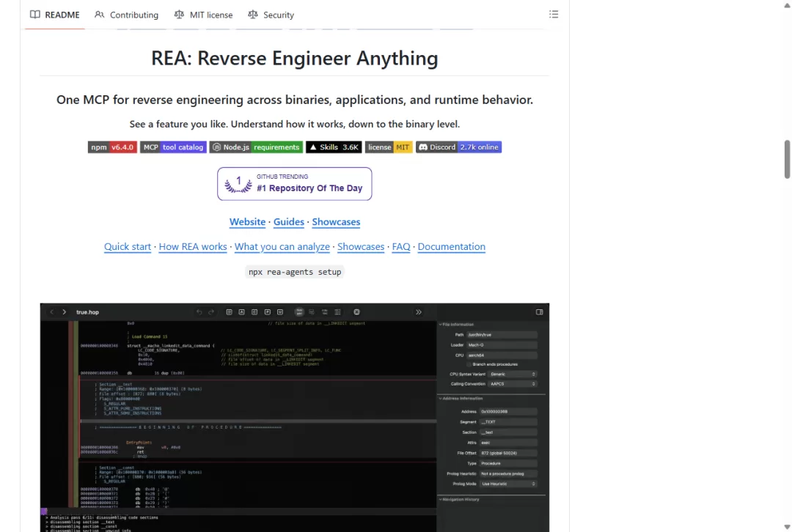Click the page's vertical scrollbar thumb
The image size is (792, 532).
[787, 159]
